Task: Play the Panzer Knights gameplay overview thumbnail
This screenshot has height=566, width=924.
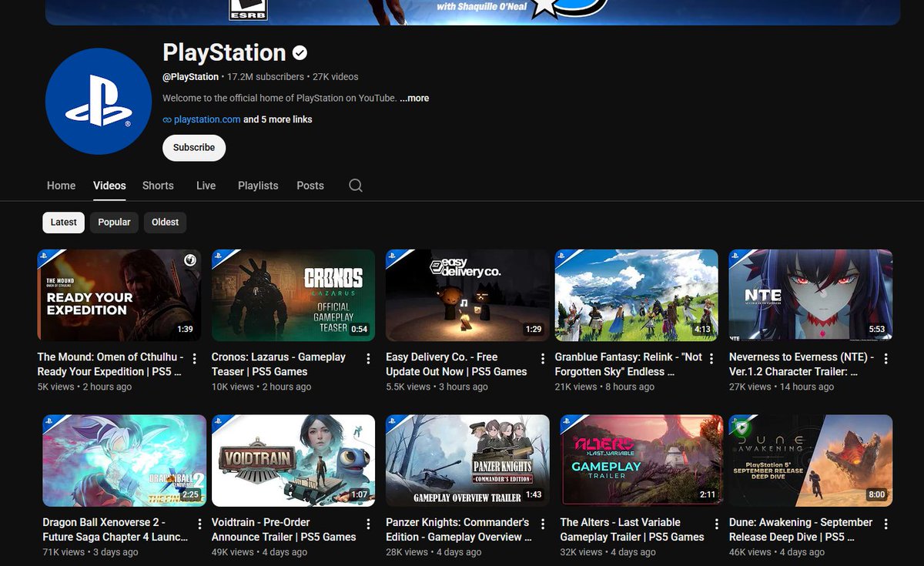Action: [467, 461]
